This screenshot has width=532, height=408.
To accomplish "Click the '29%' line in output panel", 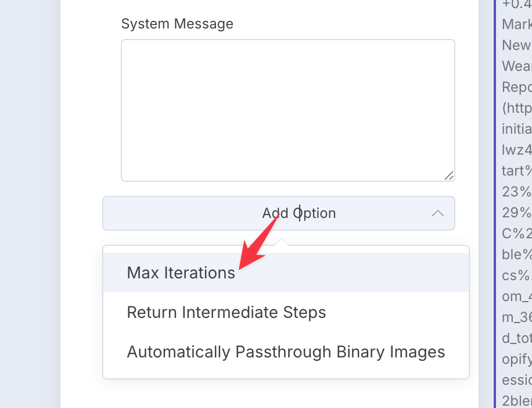I will click(517, 213).
